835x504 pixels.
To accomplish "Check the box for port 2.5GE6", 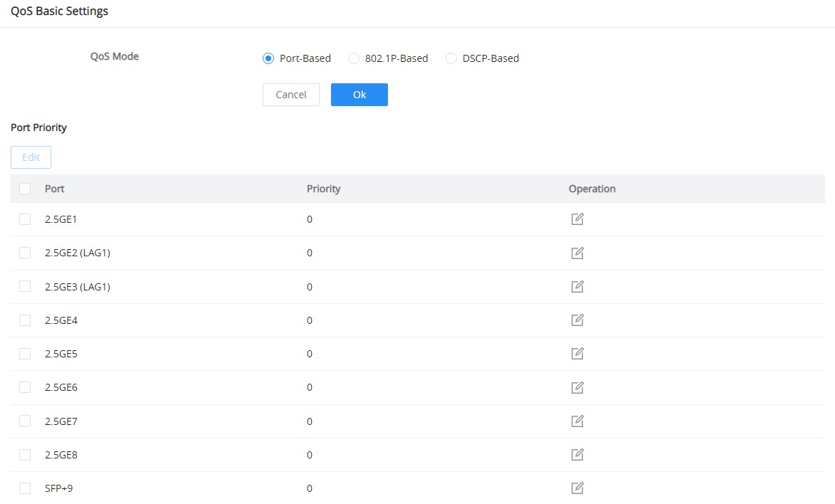I will [25, 387].
